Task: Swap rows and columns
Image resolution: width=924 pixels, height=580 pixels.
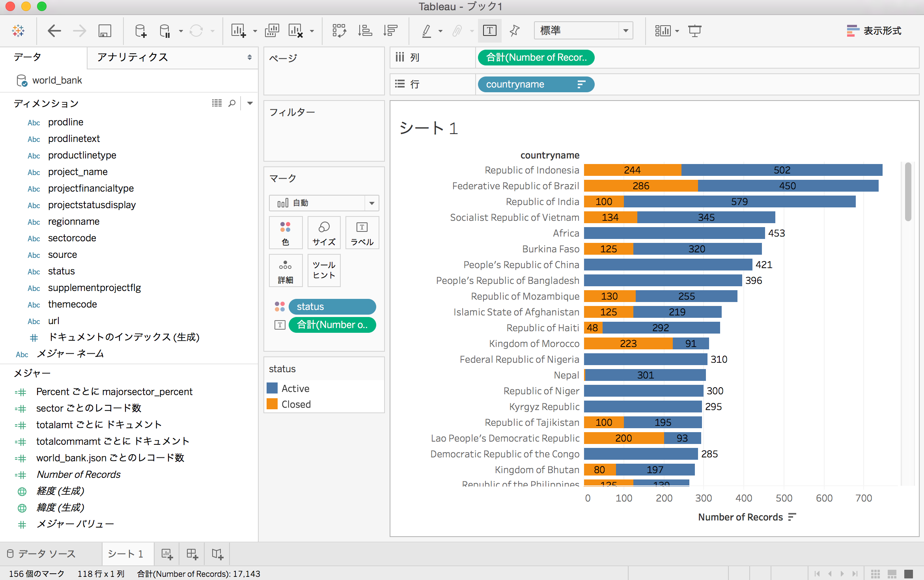Action: (x=339, y=30)
